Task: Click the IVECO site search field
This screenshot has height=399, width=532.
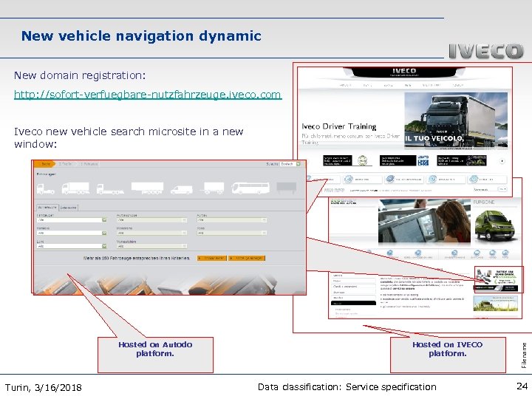Action: [485, 189]
